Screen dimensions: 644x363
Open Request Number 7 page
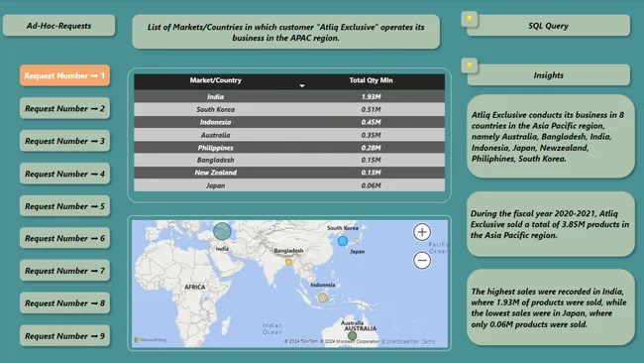pos(64,271)
